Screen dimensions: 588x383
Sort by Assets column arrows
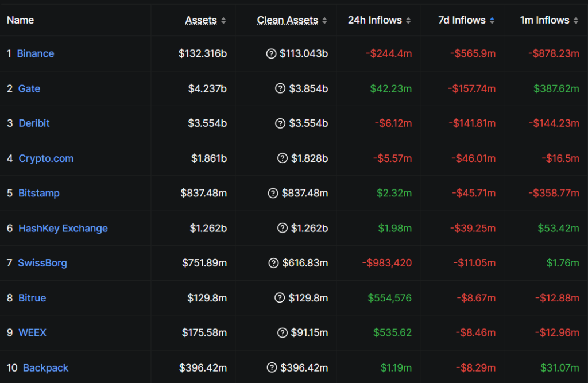coord(223,21)
